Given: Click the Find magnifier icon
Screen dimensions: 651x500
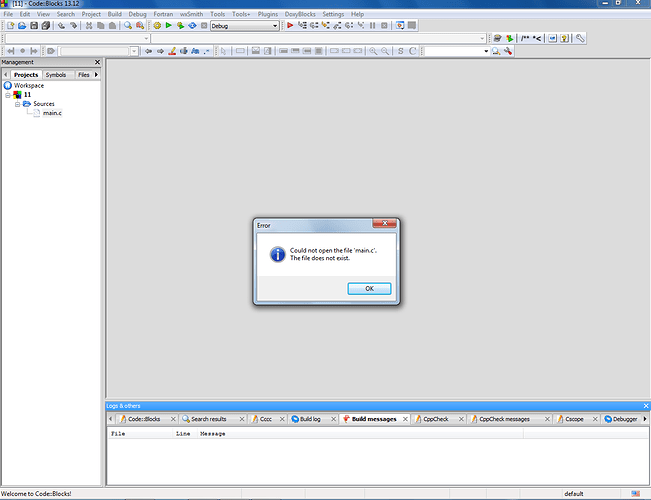Looking at the screenshot, I should [x=128, y=26].
